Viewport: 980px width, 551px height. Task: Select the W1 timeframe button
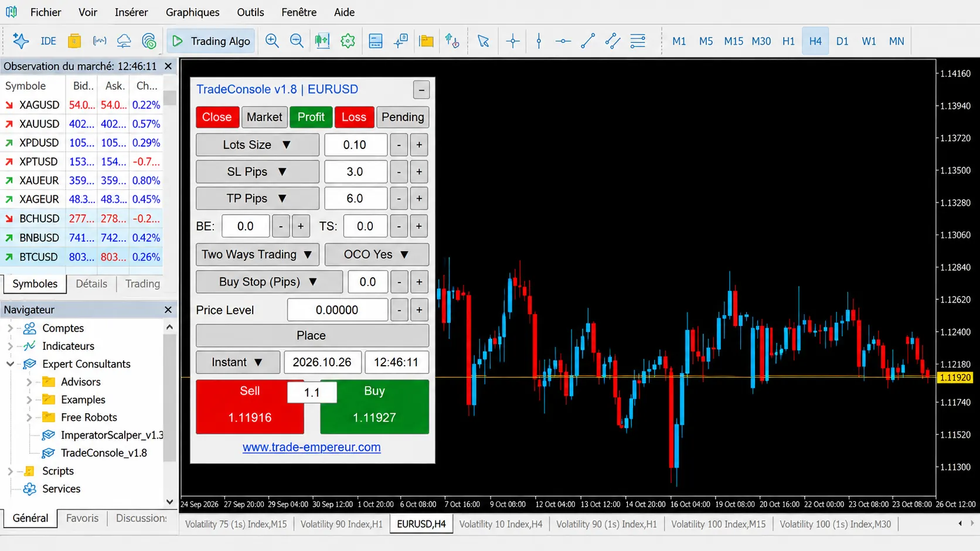pos(869,41)
